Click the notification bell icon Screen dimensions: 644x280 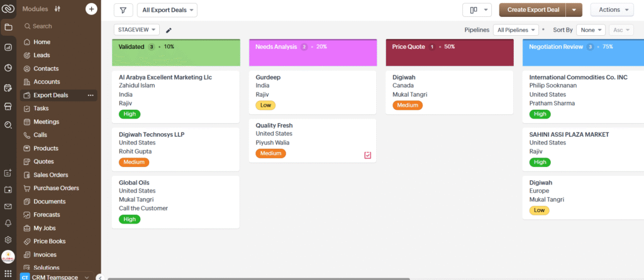(8, 223)
